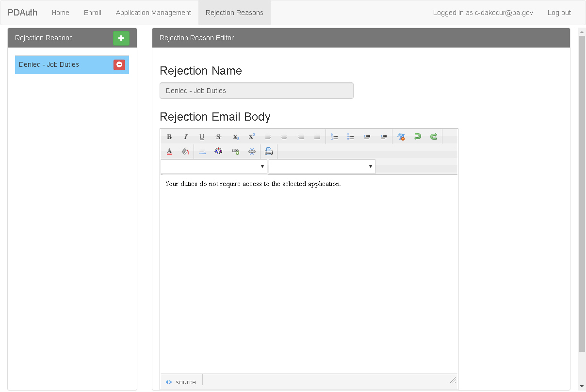
Task: Insert an ordered numbered list
Action: pyautogui.click(x=334, y=137)
